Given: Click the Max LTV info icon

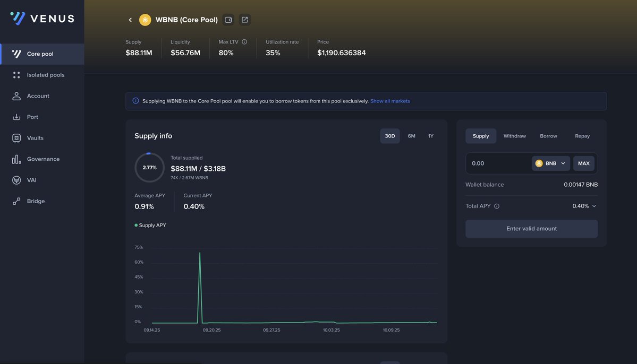Looking at the screenshot, I should point(244,42).
